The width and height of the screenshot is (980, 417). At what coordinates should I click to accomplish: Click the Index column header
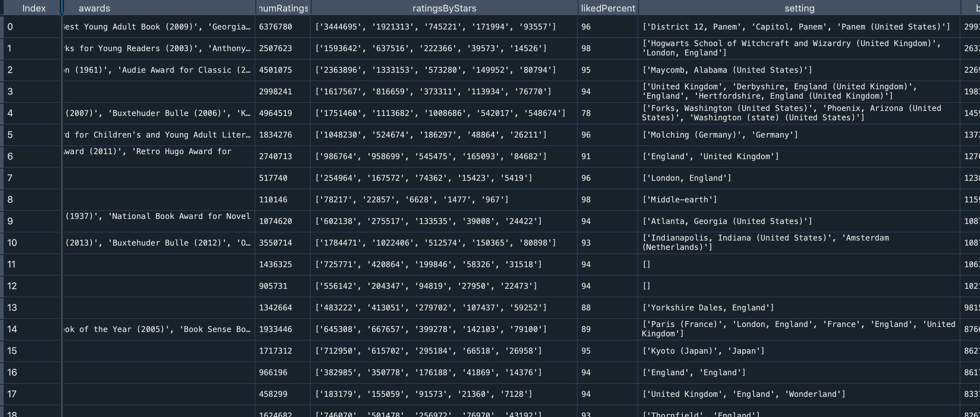(33, 8)
